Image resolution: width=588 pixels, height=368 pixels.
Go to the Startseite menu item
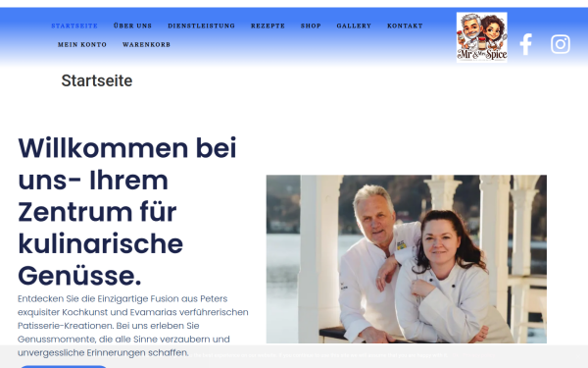tap(74, 26)
